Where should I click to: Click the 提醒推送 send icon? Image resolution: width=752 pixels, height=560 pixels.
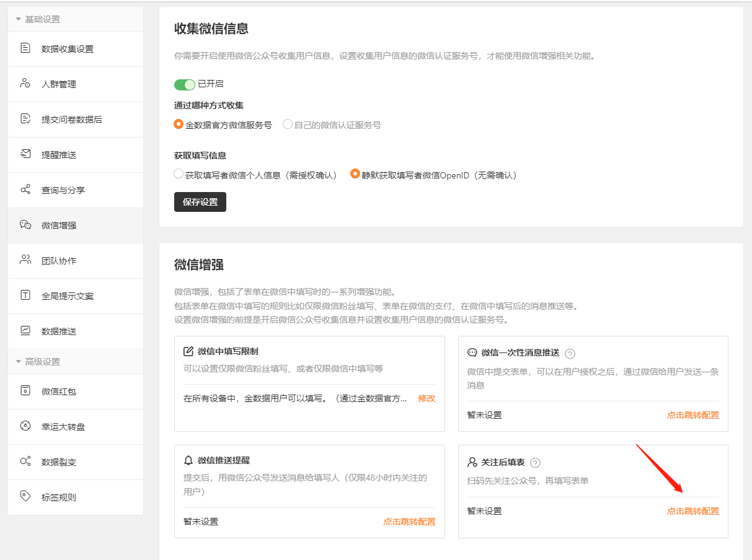(x=25, y=154)
